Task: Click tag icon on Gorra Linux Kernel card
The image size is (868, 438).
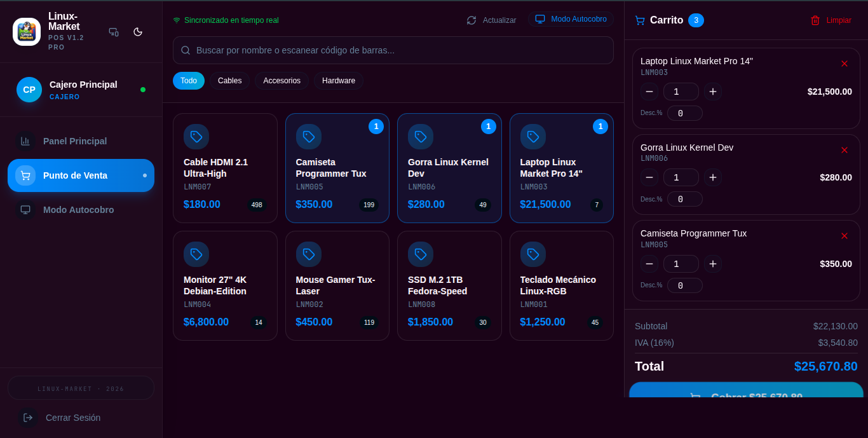Action: [421, 137]
